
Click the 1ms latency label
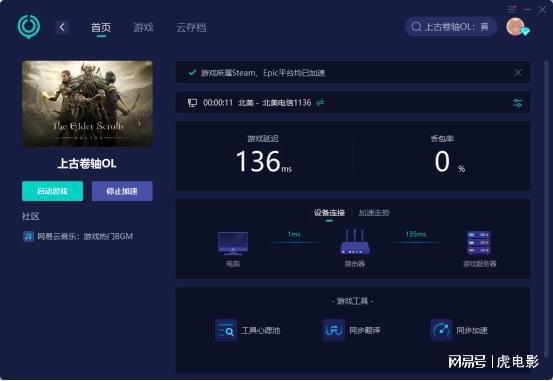[x=294, y=234]
